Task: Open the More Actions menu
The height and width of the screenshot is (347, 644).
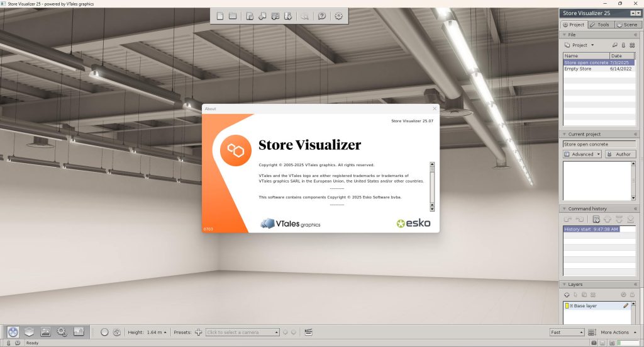Action: pyautogui.click(x=618, y=332)
